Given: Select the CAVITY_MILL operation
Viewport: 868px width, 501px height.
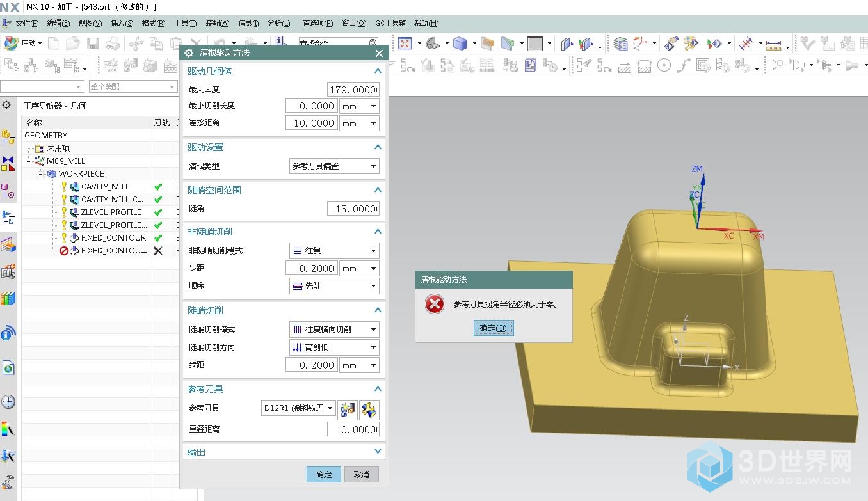Looking at the screenshot, I should (105, 187).
